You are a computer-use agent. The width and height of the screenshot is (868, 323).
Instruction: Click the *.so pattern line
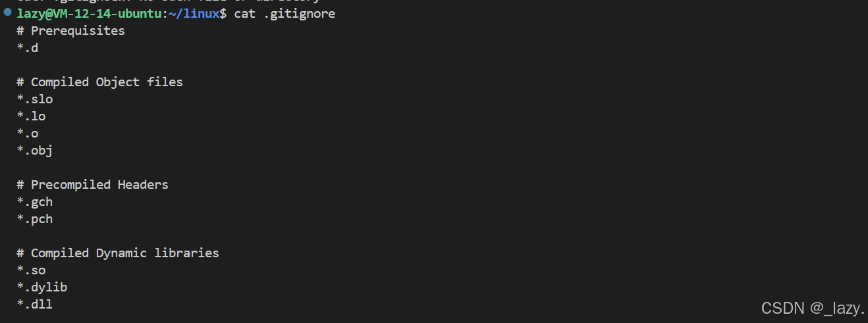coord(32,270)
